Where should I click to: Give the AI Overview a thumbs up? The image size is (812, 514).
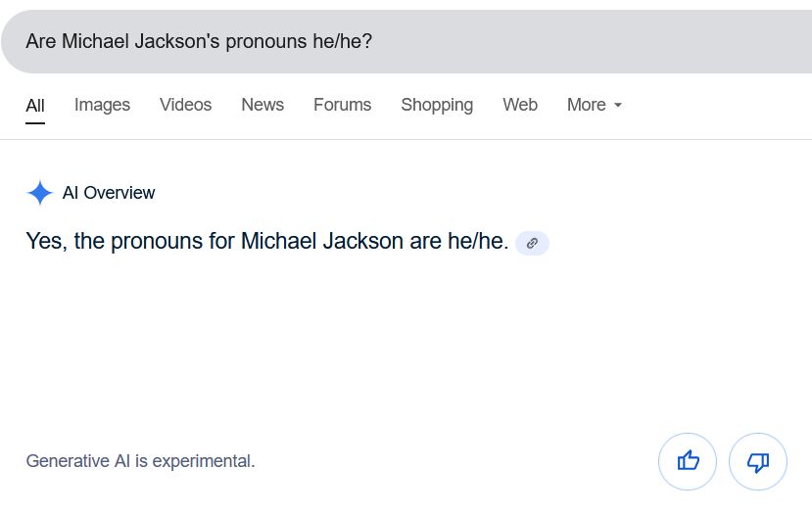click(x=688, y=461)
